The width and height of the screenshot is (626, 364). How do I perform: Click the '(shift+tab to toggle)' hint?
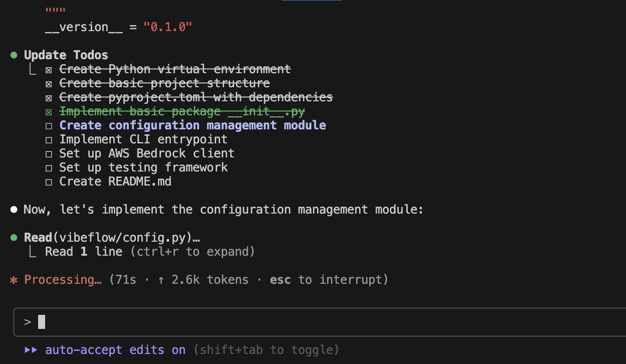click(x=266, y=350)
